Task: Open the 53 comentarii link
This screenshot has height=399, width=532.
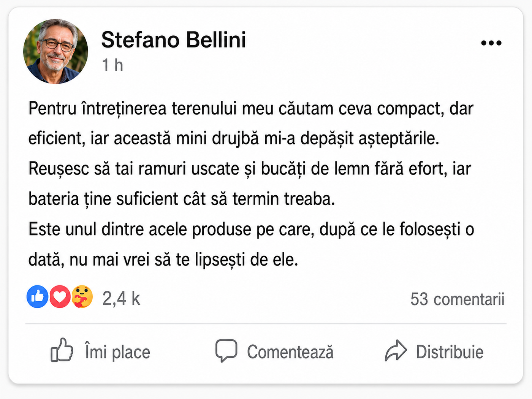Action: tap(457, 299)
